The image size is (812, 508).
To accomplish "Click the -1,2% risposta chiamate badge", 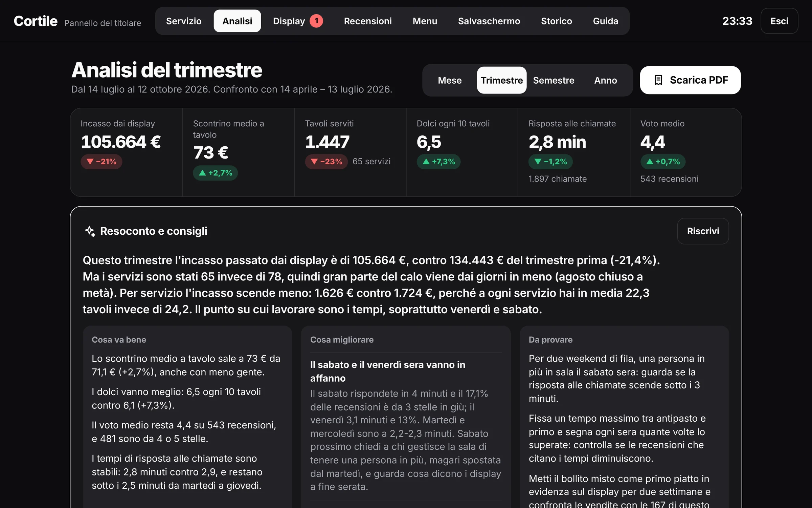I will 550,162.
